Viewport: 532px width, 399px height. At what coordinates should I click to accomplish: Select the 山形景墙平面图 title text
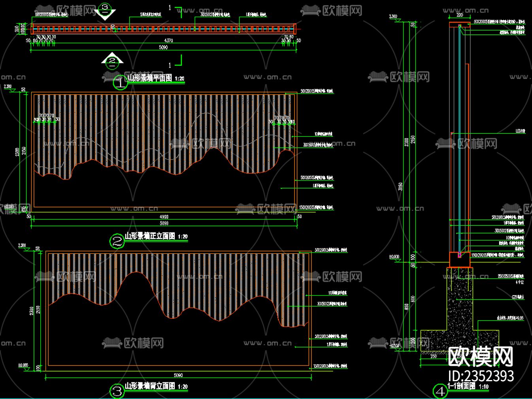[149, 78]
